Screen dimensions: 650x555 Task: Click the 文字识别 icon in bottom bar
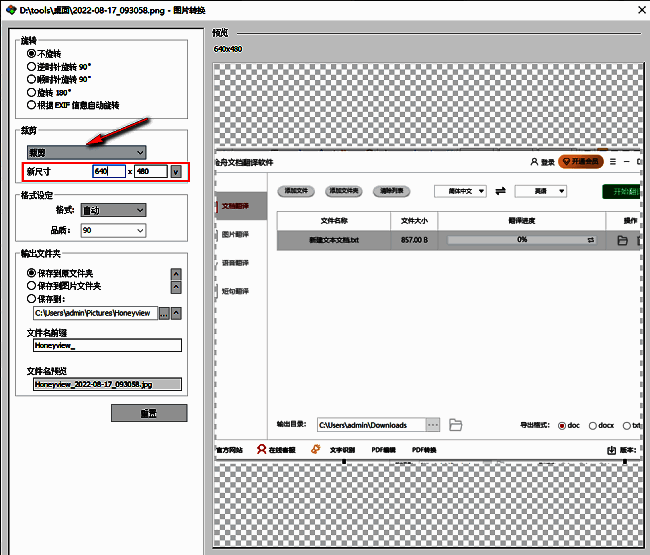(316, 450)
